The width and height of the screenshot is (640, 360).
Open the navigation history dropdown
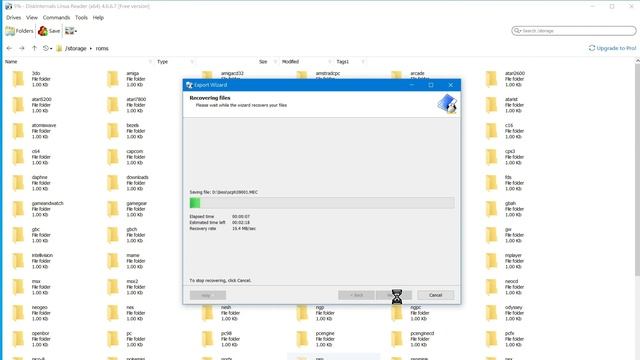point(47,48)
